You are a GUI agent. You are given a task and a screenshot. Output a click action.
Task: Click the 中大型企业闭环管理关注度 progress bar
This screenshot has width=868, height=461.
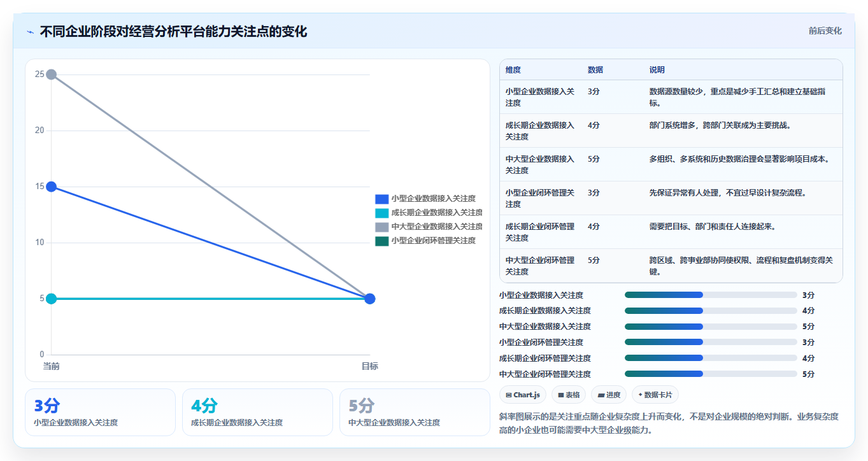(x=711, y=374)
